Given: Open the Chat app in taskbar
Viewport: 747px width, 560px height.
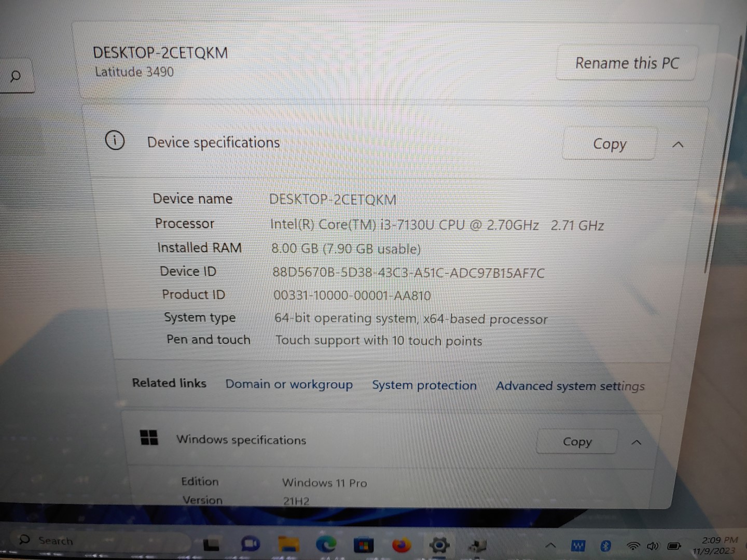Looking at the screenshot, I should click(x=251, y=544).
